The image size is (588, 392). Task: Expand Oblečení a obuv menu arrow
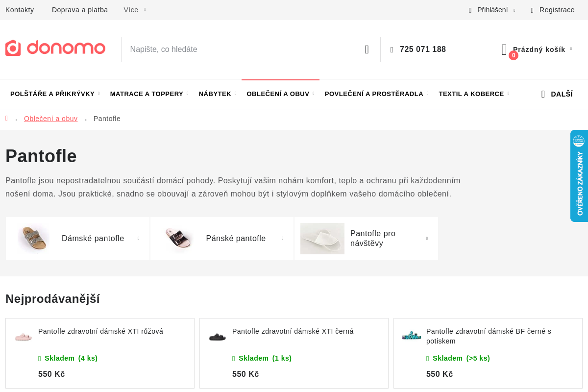[314, 93]
